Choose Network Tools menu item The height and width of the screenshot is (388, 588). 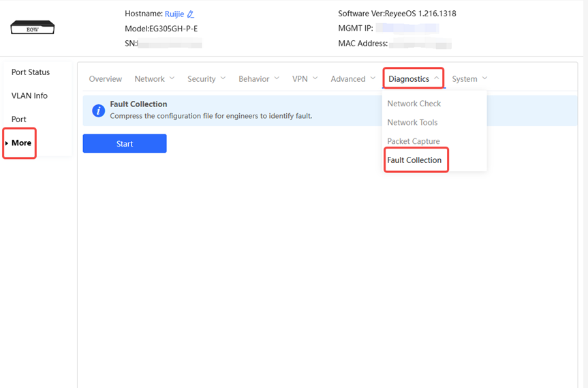[412, 123]
